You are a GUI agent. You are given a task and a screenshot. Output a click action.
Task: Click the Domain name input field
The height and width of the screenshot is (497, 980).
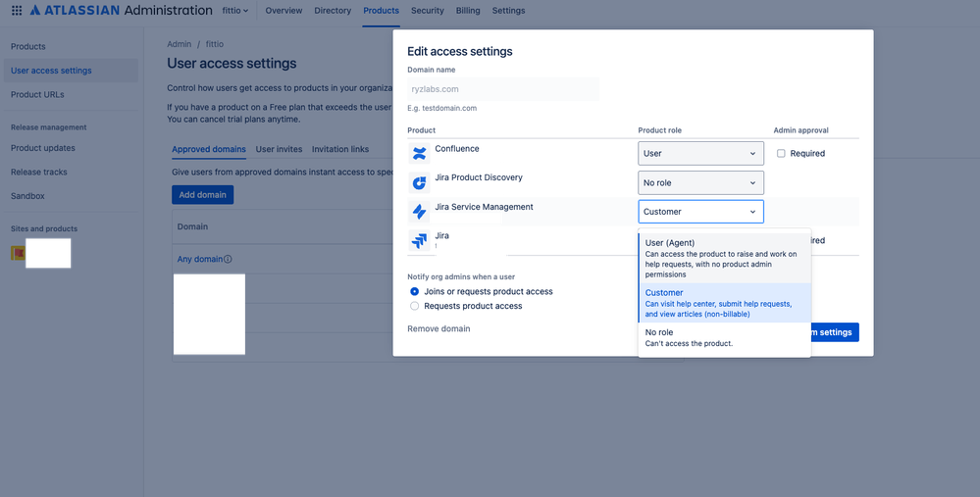click(x=503, y=89)
